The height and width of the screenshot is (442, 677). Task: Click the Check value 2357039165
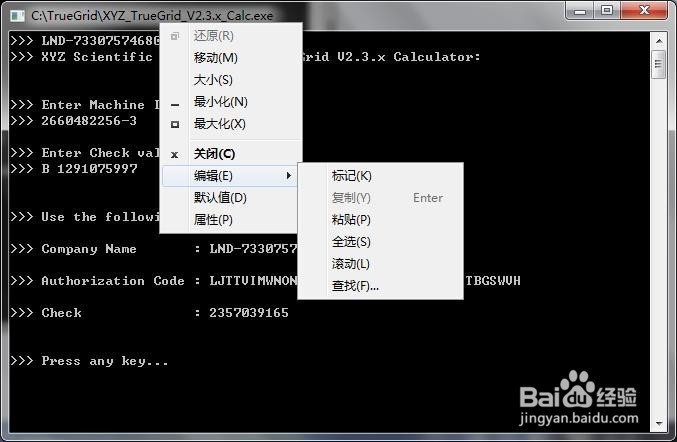pos(249,313)
